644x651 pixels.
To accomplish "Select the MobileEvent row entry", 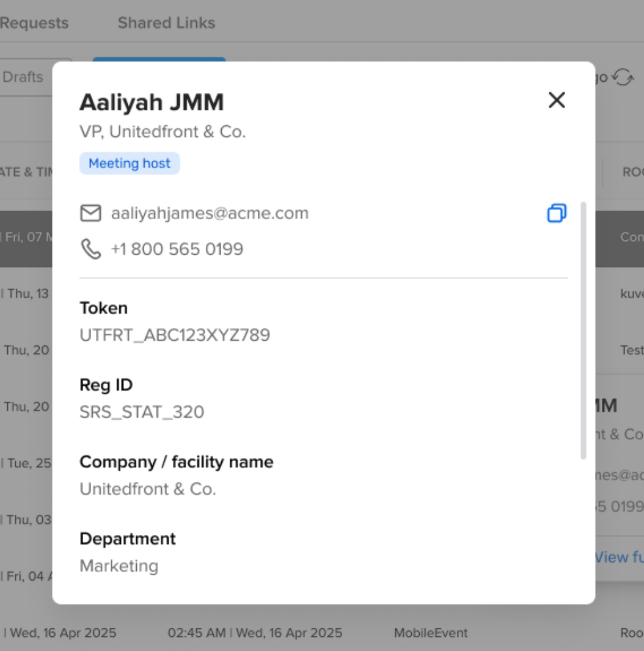I will click(x=431, y=633).
